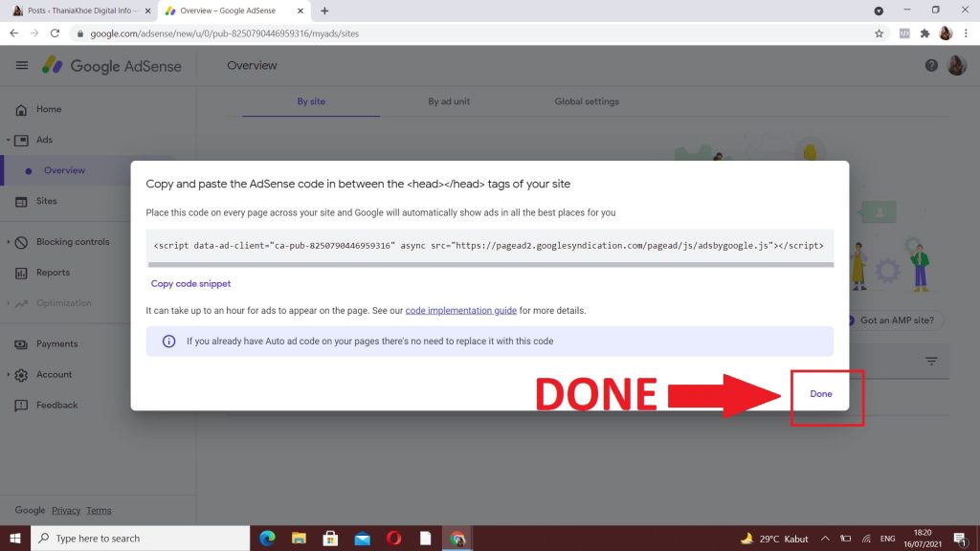980x551 pixels.
Task: Open the Windows Start menu
Action: click(x=15, y=538)
